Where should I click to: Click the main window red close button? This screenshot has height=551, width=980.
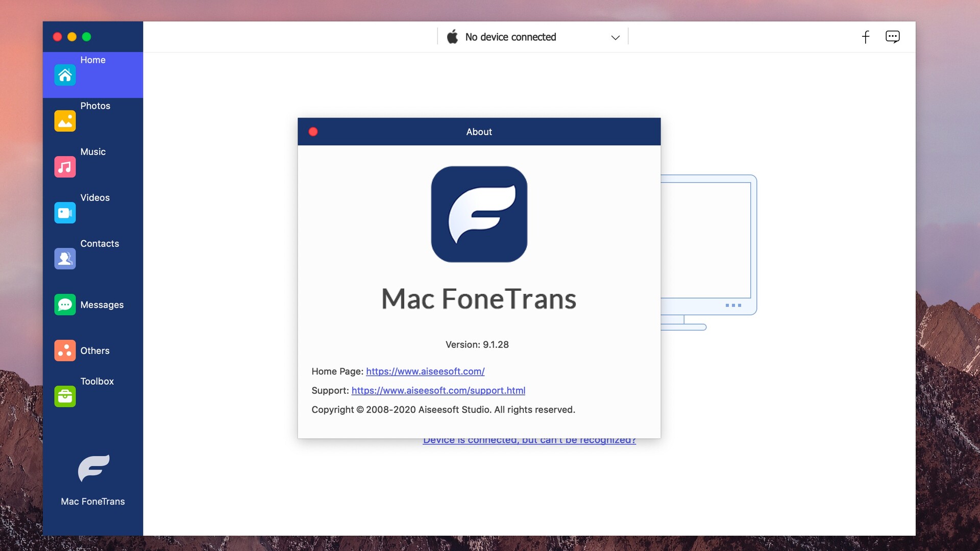coord(58,37)
